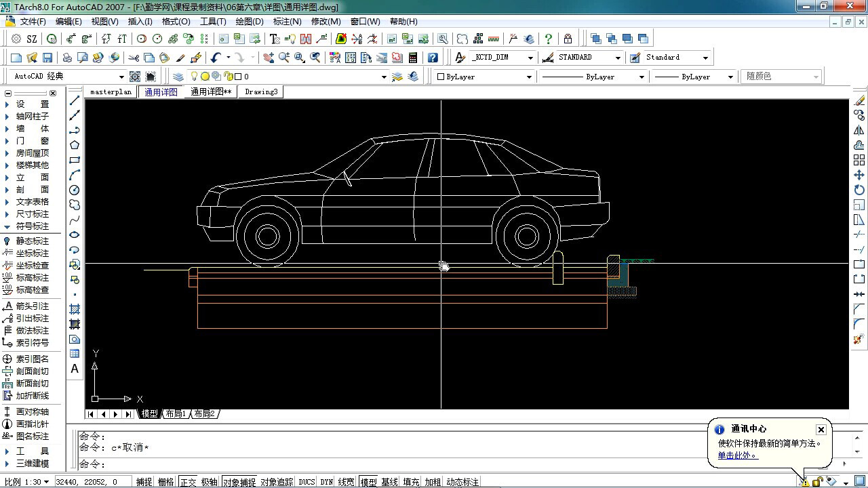Image resolution: width=868 pixels, height=488 pixels.
Task: Close the 通讯中心 notification bubble
Action: coord(821,430)
